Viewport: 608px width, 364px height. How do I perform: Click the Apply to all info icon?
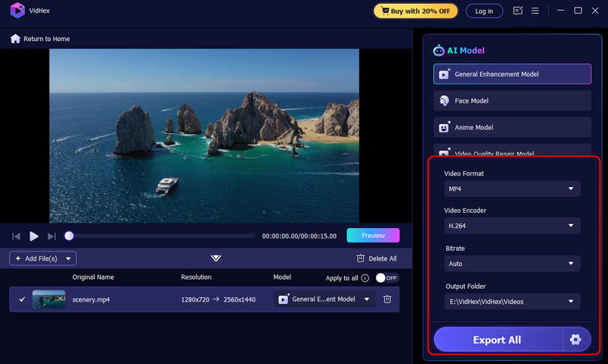365,278
